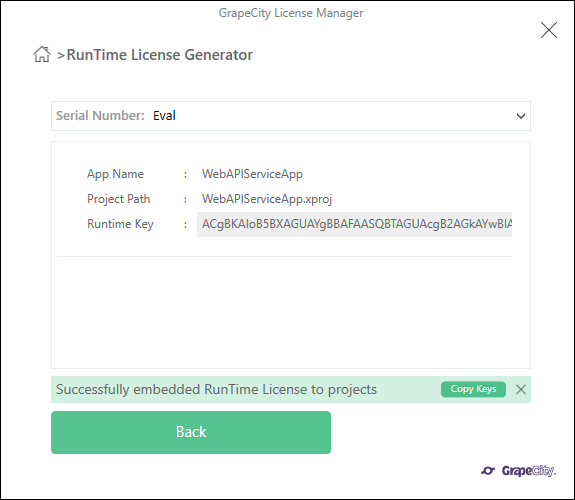Open the Serial Number combo box
The width and height of the screenshot is (575, 500).
291,116
